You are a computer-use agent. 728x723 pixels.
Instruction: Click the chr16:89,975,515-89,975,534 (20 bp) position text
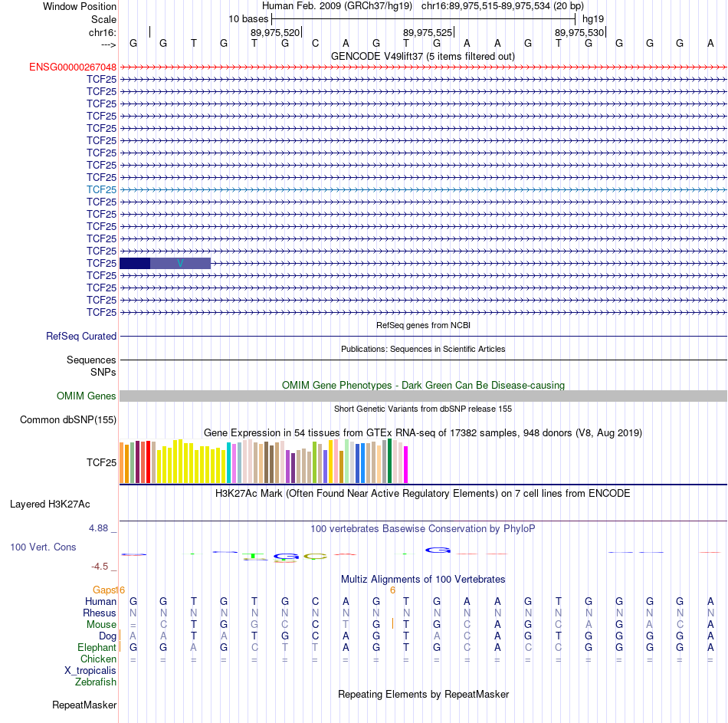tap(503, 6)
